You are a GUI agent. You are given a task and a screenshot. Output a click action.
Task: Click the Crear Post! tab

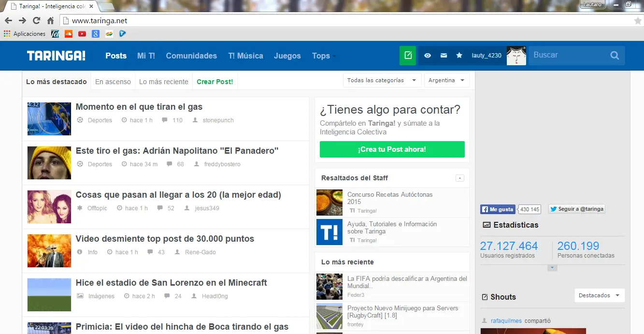(x=215, y=82)
